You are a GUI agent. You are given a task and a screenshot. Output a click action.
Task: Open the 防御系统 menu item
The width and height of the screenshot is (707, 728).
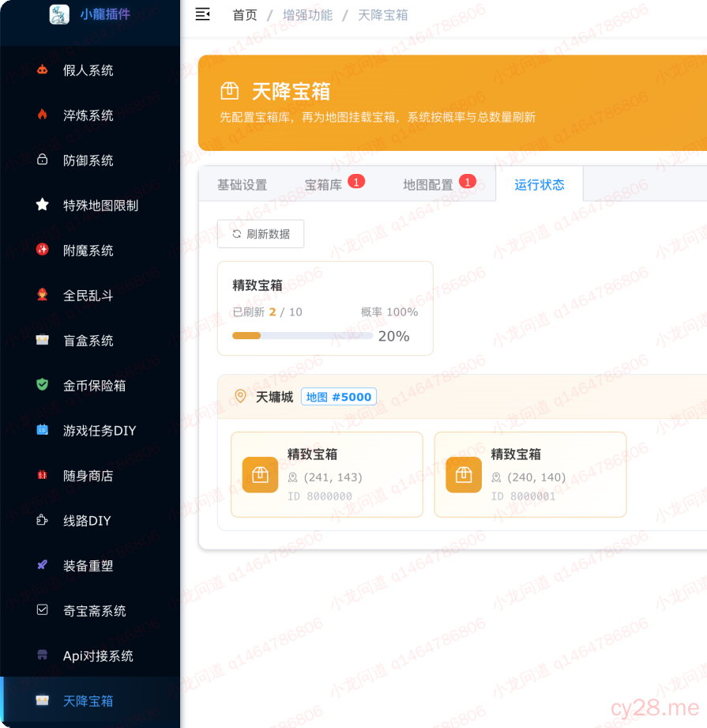90,160
